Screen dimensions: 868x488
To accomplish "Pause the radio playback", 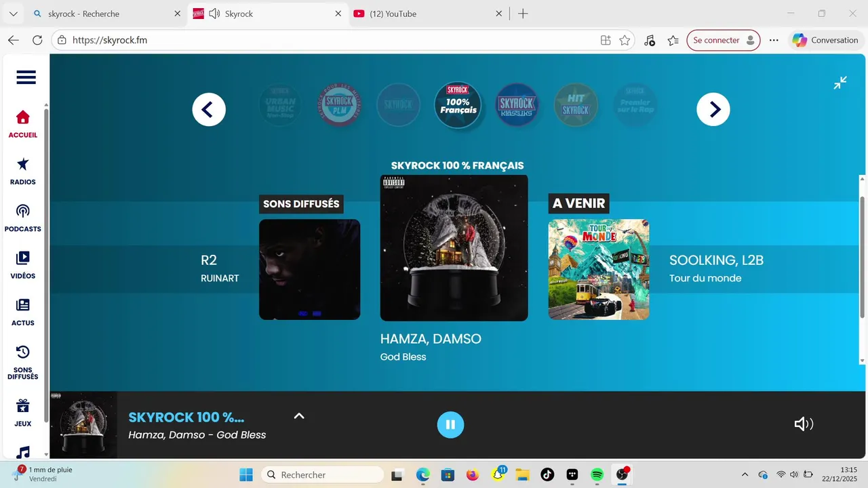I will [450, 425].
